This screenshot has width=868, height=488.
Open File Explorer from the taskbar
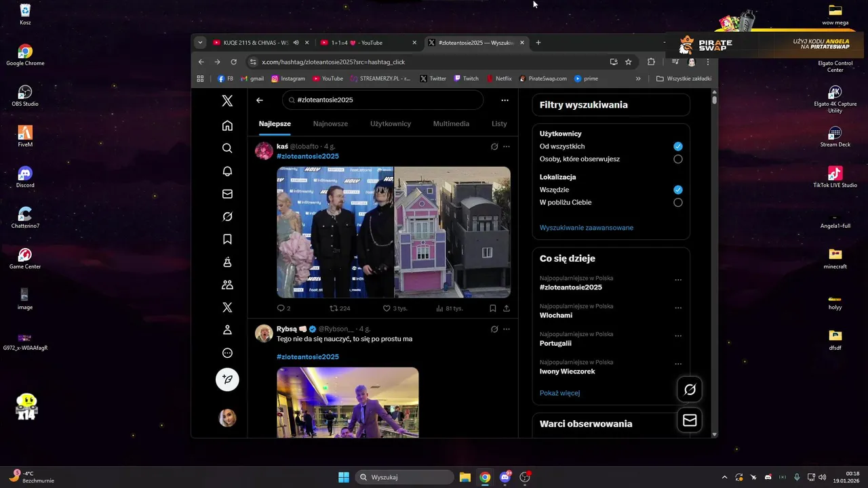coord(465,477)
